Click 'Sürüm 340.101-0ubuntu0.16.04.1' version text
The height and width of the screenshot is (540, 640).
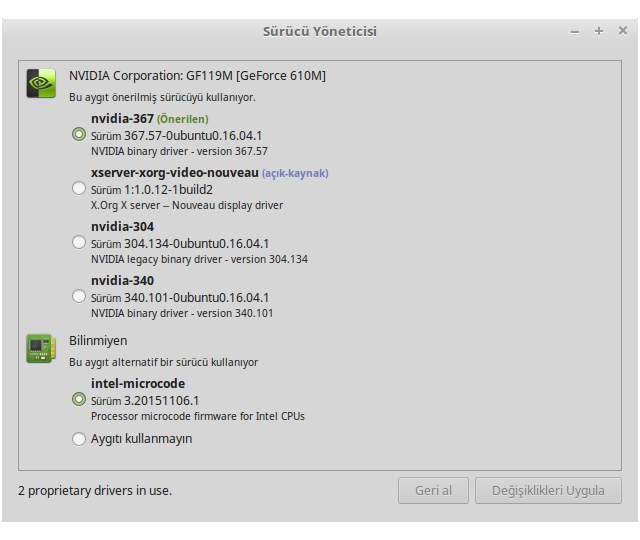[x=180, y=298]
